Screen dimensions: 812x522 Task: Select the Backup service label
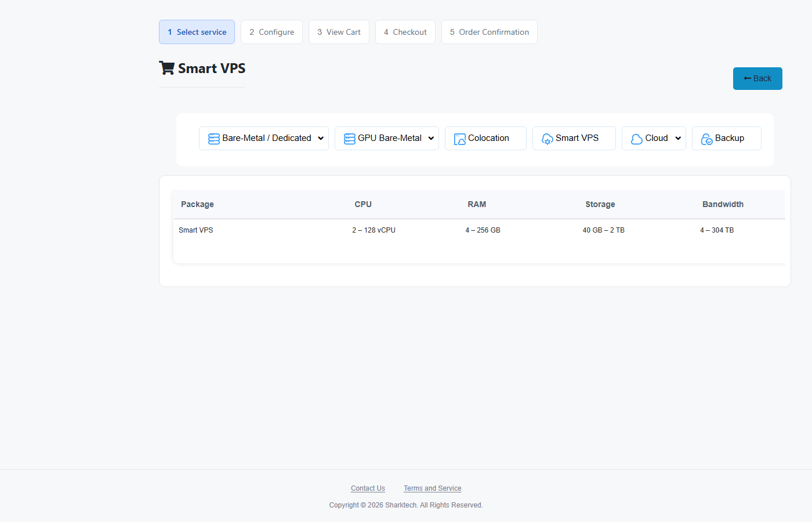(x=730, y=138)
